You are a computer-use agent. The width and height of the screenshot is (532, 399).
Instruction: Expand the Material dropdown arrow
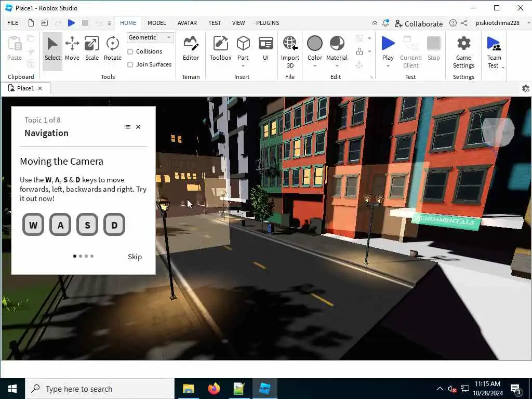(x=337, y=66)
